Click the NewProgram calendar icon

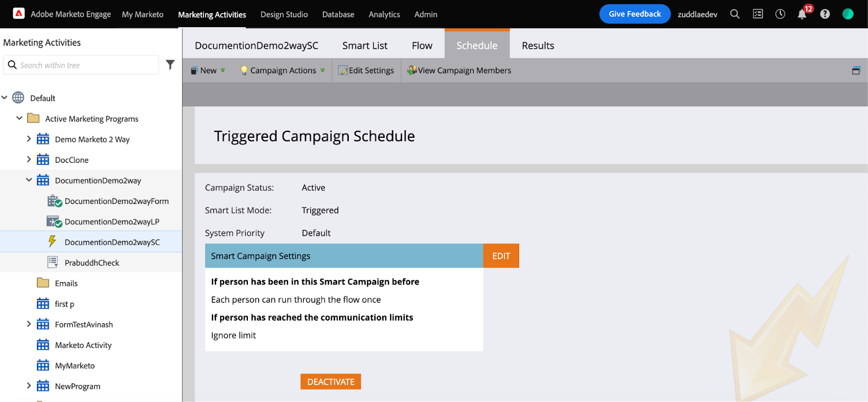pos(43,386)
